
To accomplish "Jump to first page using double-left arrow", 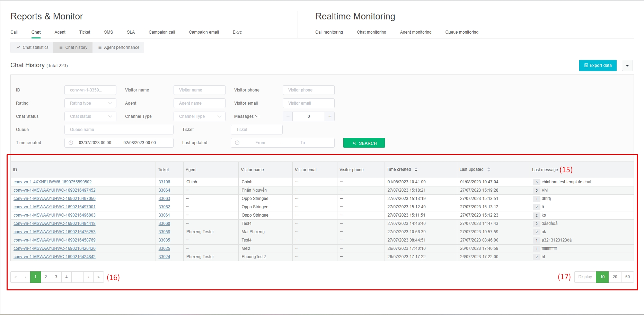I will point(16,277).
